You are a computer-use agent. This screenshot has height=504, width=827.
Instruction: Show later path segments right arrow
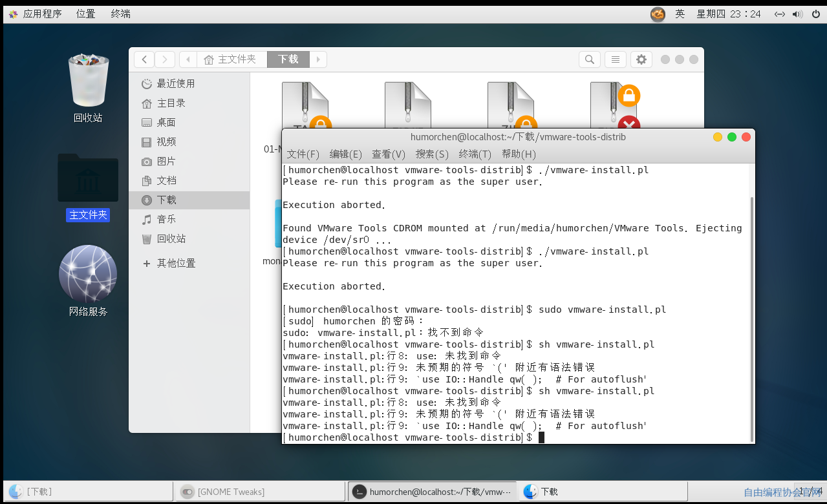click(318, 59)
